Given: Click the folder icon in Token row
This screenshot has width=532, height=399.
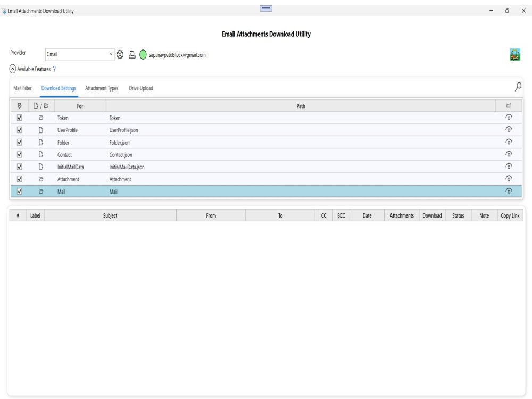Looking at the screenshot, I should coord(41,118).
